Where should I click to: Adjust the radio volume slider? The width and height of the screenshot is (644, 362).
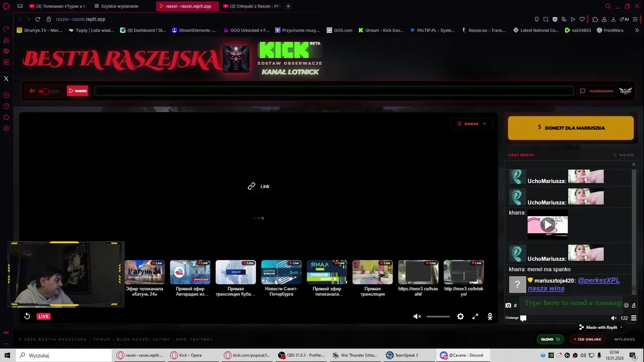click(x=50, y=91)
